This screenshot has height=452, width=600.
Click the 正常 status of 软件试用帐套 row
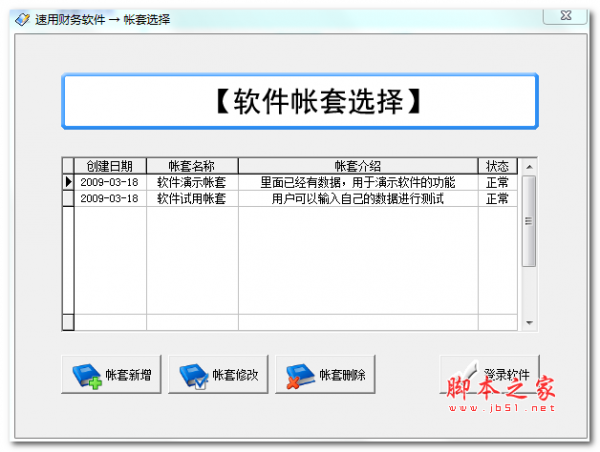[497, 199]
